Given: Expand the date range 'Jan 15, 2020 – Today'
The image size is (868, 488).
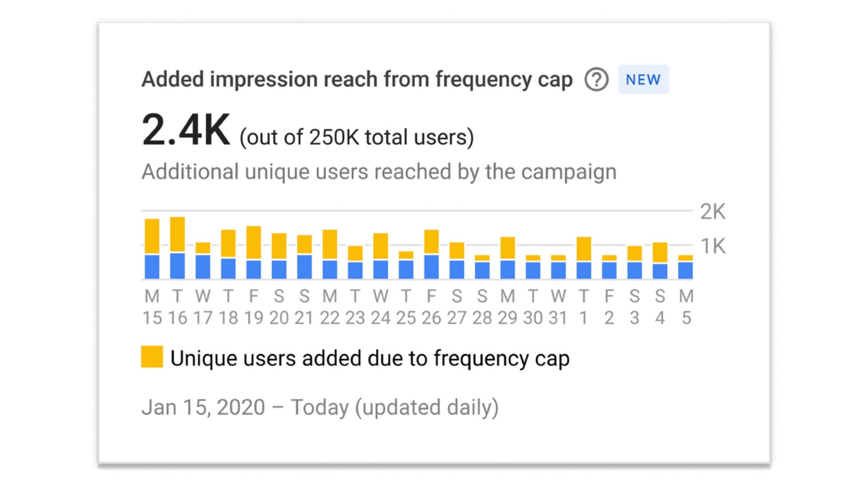Looking at the screenshot, I should click(321, 406).
